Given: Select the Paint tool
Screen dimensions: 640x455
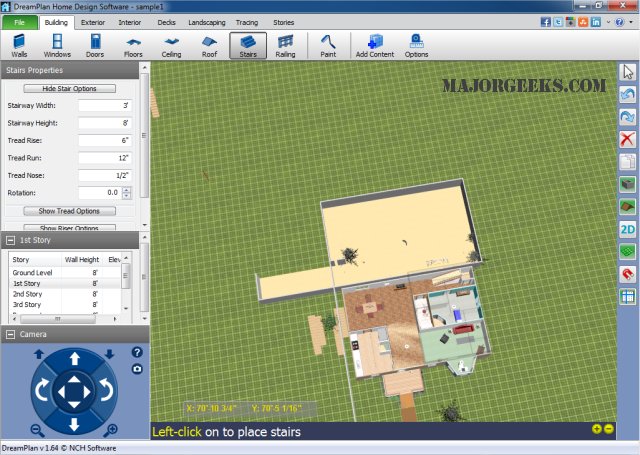Looking at the screenshot, I should coord(328,46).
